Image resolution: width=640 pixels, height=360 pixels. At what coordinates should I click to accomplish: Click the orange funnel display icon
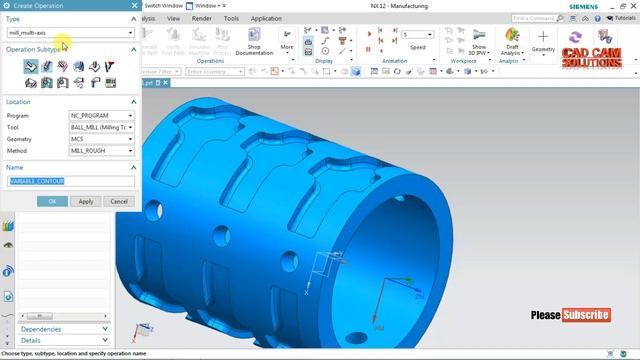coord(342,40)
